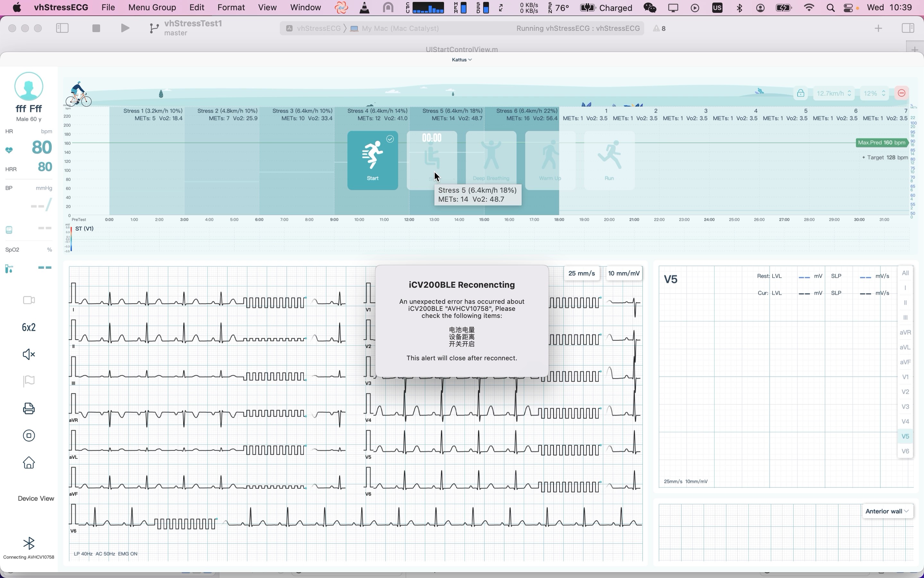Open the Wi-Fi menu bar icon
Screen dimensions: 924x578
(809, 8)
